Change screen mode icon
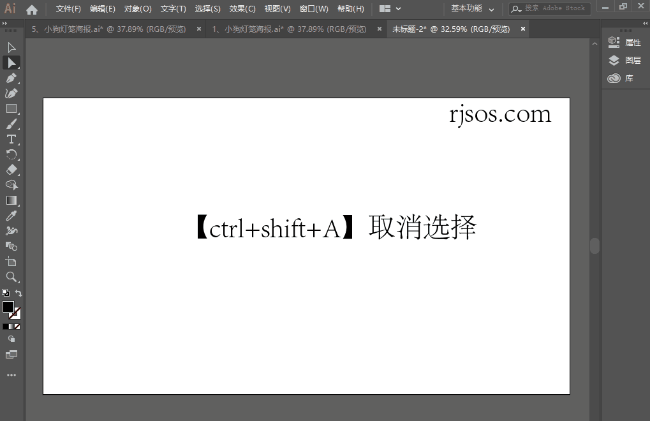650x421 pixels. point(12,355)
